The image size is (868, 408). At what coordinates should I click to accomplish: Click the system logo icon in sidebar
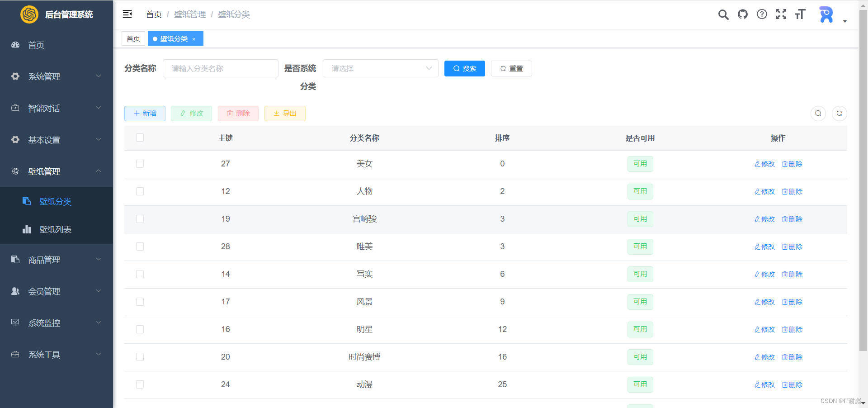click(29, 14)
